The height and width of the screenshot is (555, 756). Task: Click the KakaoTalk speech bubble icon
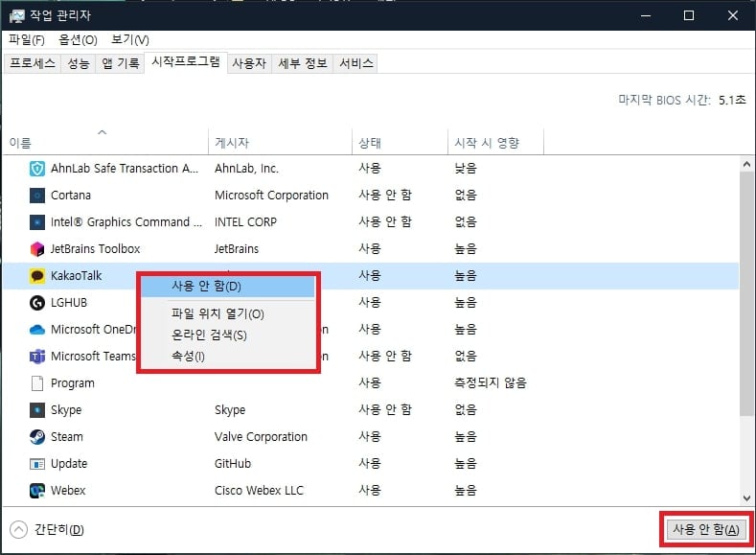point(37,276)
